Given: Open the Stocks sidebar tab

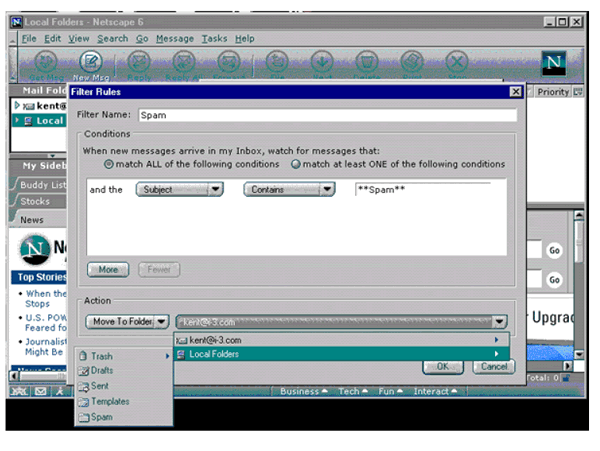Looking at the screenshot, I should (x=38, y=201).
